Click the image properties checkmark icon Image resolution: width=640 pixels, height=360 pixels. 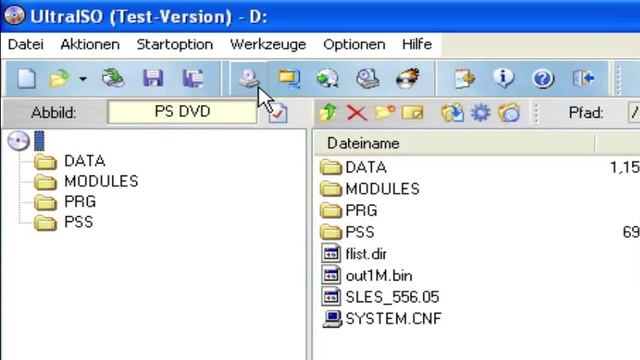[278, 113]
